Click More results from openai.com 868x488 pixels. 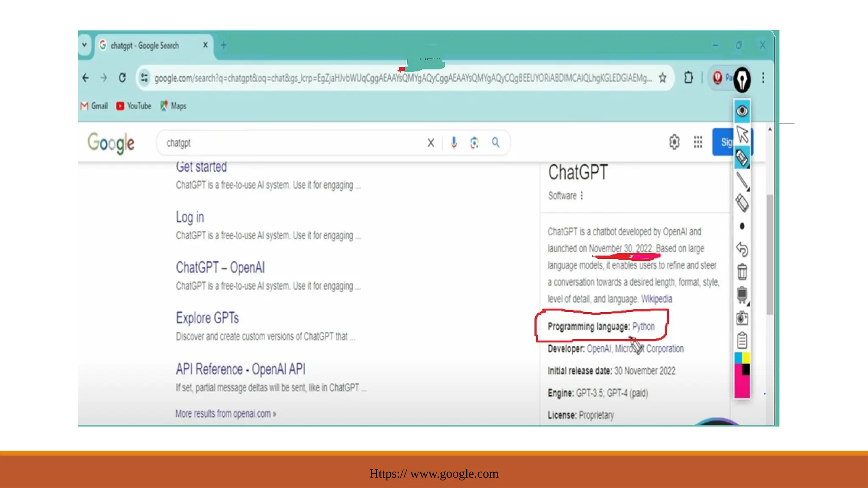226,413
